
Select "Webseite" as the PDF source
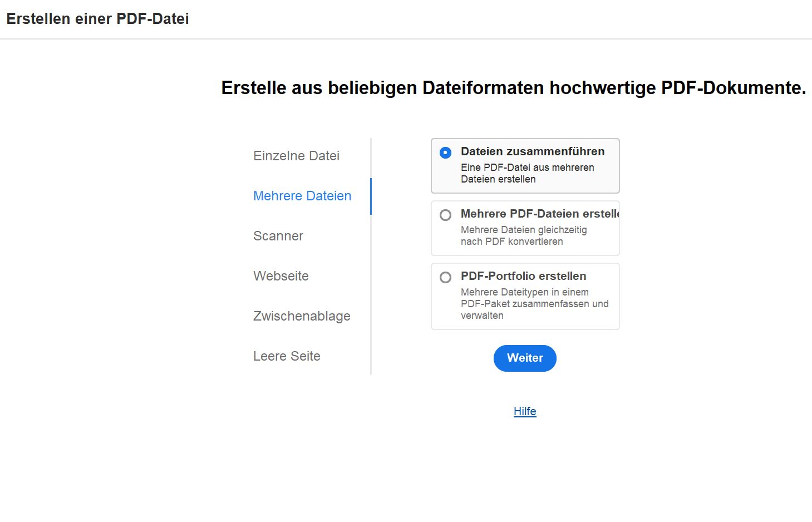[281, 276]
